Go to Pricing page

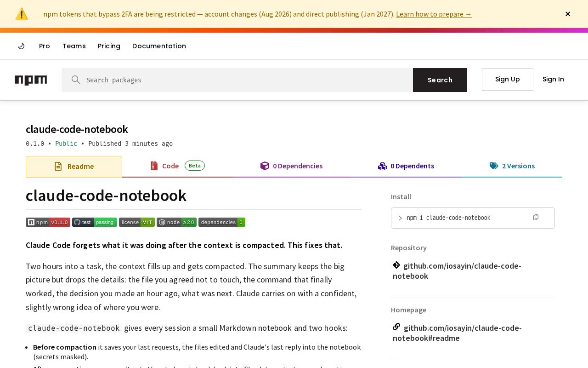(109, 46)
